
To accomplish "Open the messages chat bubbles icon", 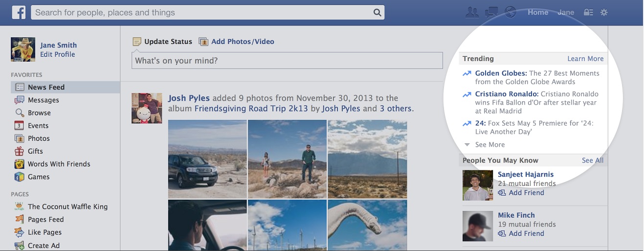I will [491, 12].
